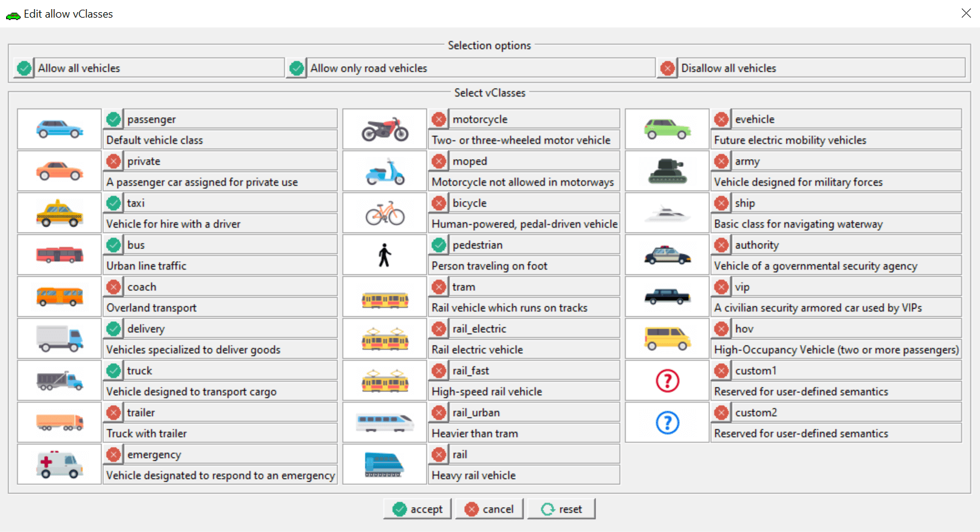The height and width of the screenshot is (532, 980).
Task: Toggle the rail_urban vClass button
Action: (439, 412)
